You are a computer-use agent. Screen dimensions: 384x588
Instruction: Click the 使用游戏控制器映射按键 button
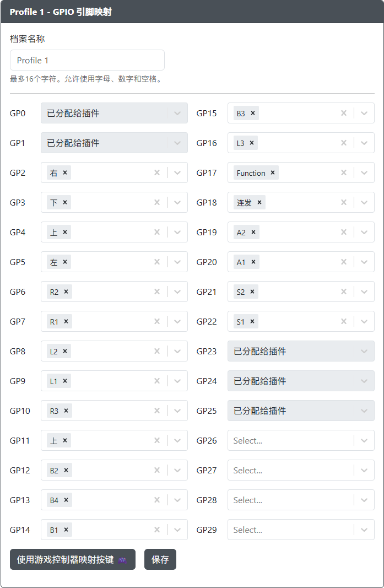coord(72,559)
